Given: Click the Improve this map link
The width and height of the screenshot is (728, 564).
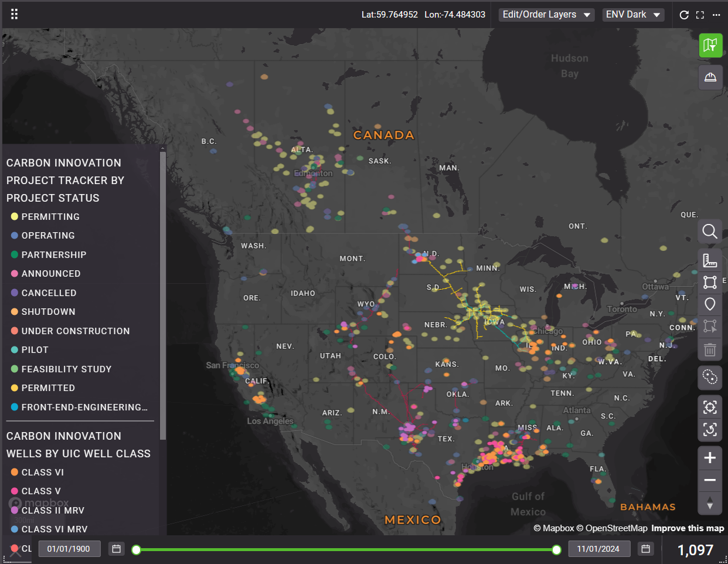Looking at the screenshot, I should tap(688, 528).
